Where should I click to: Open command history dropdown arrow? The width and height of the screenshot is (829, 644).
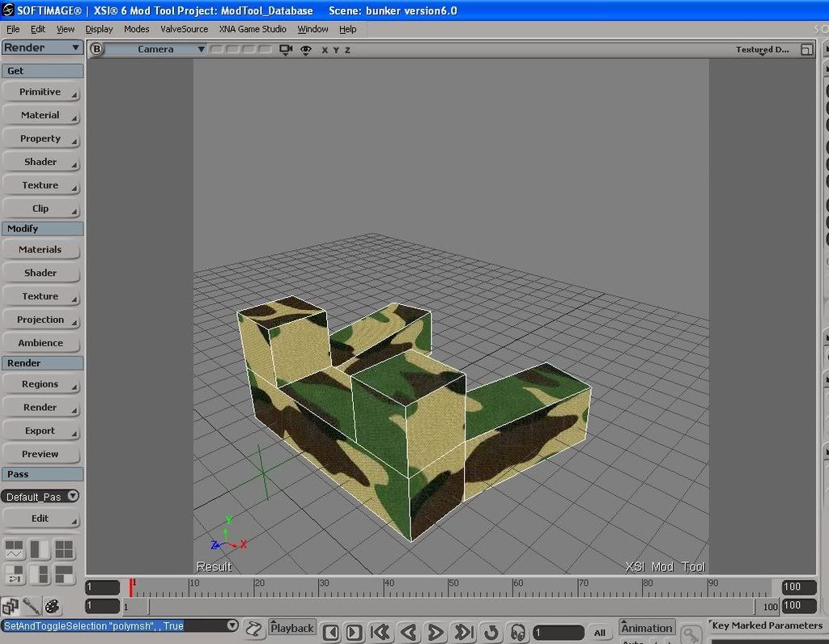tap(232, 625)
